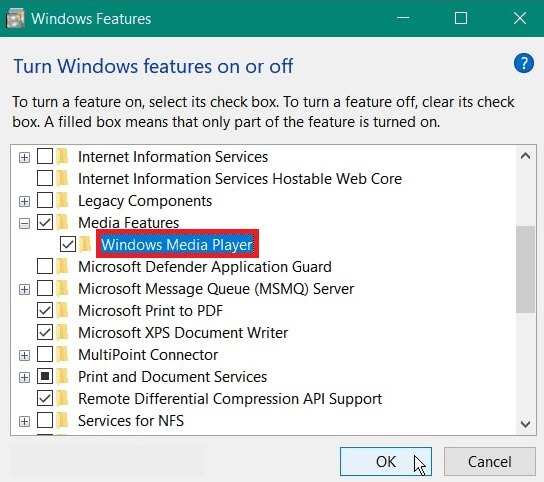Image resolution: width=544 pixels, height=482 pixels.
Task: Click the Windows Media Player folder icon
Action: tap(85, 244)
